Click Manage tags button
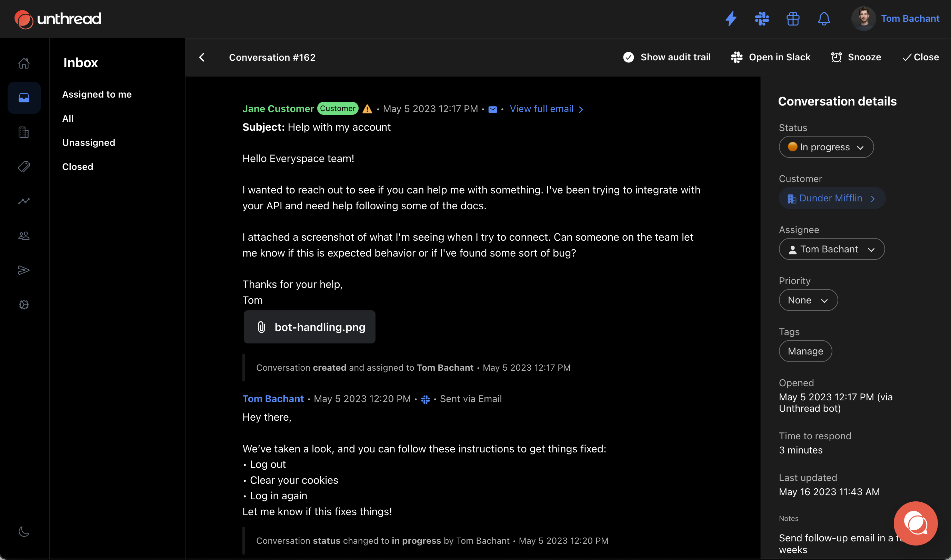This screenshot has height=560, width=951. [x=805, y=351]
